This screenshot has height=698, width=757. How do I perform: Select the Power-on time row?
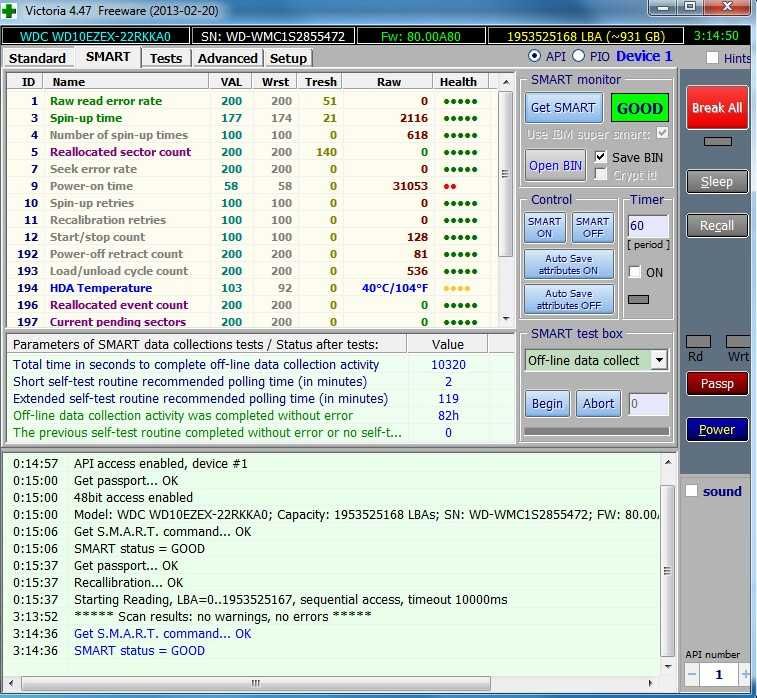pyautogui.click(x=251, y=186)
